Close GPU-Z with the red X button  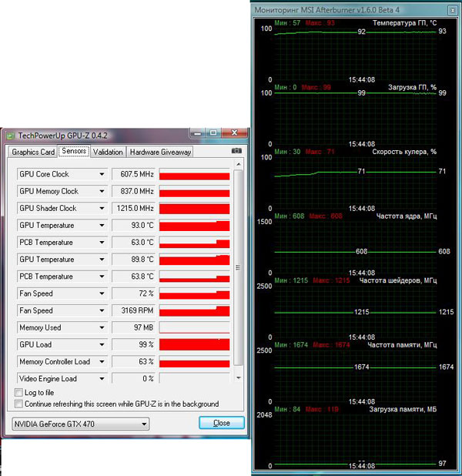[x=234, y=133]
